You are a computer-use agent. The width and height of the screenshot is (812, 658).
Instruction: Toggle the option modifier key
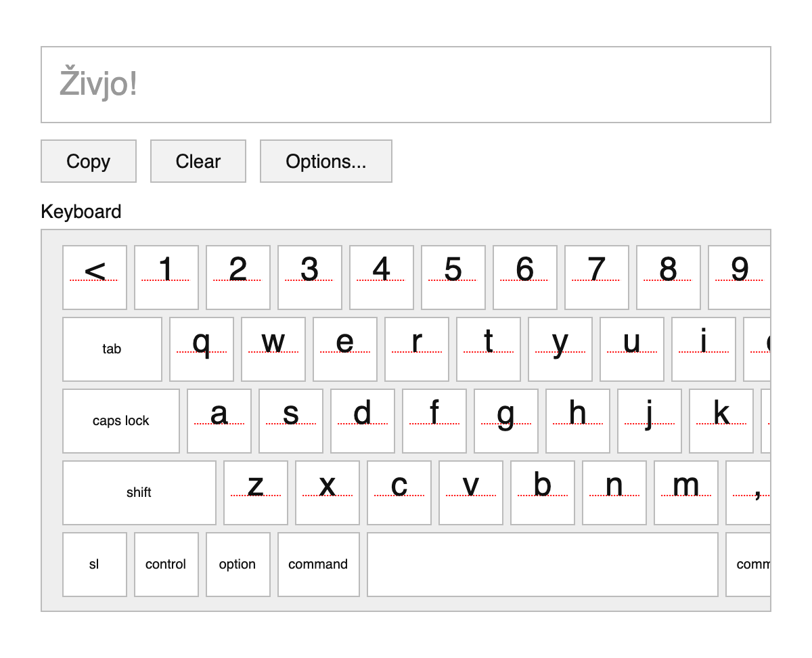[238, 564]
